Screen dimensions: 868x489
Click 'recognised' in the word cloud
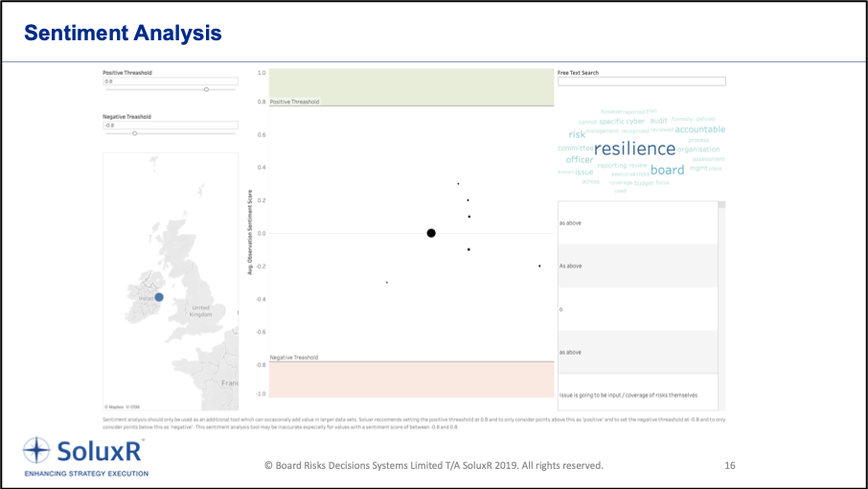tap(635, 131)
